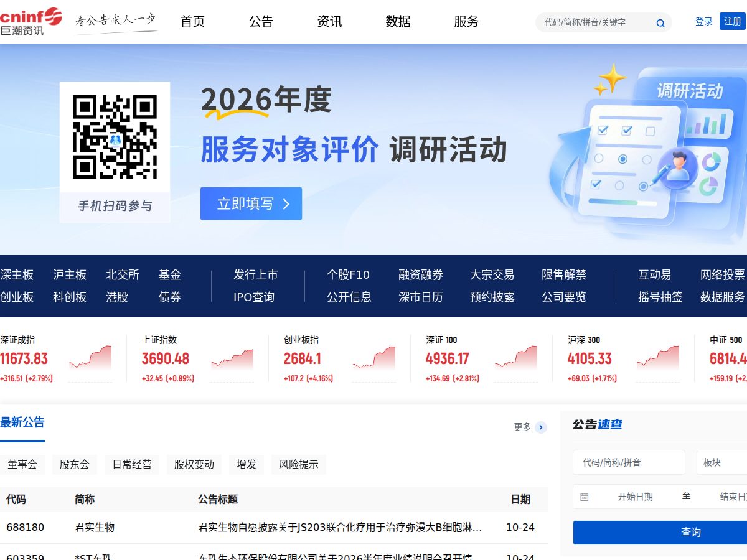Image resolution: width=747 pixels, height=560 pixels.
Task: Focus 代码/简称/拼音 field in 公告速查
Action: (x=629, y=462)
